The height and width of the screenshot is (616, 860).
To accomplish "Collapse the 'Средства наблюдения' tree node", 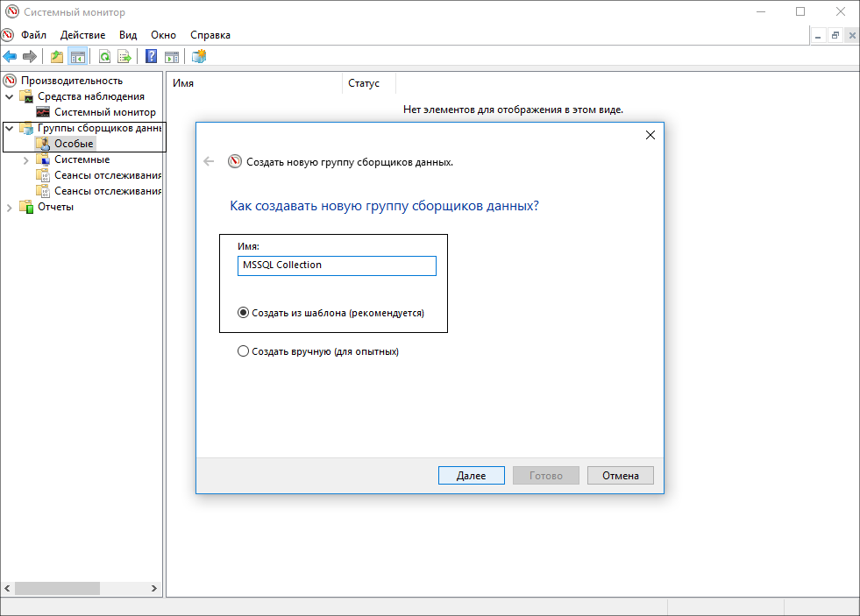I will coord(10,96).
